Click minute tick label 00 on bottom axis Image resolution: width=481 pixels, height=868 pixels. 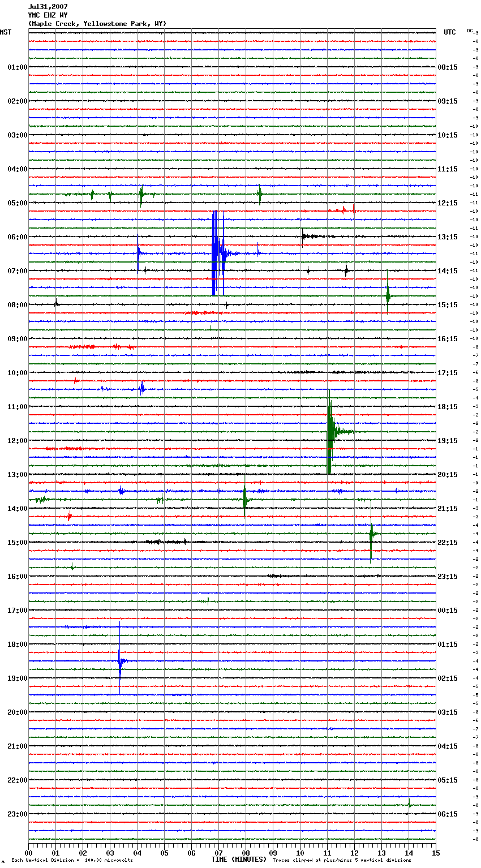point(28,852)
